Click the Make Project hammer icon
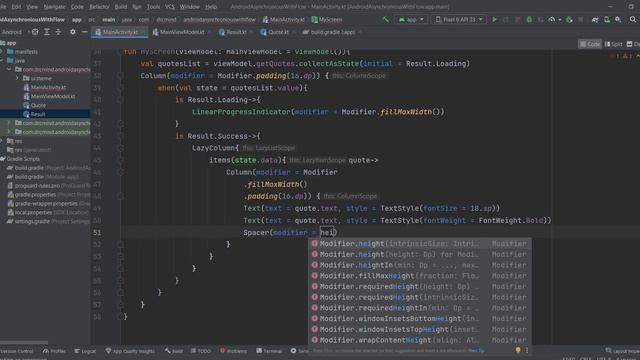 coord(385,19)
